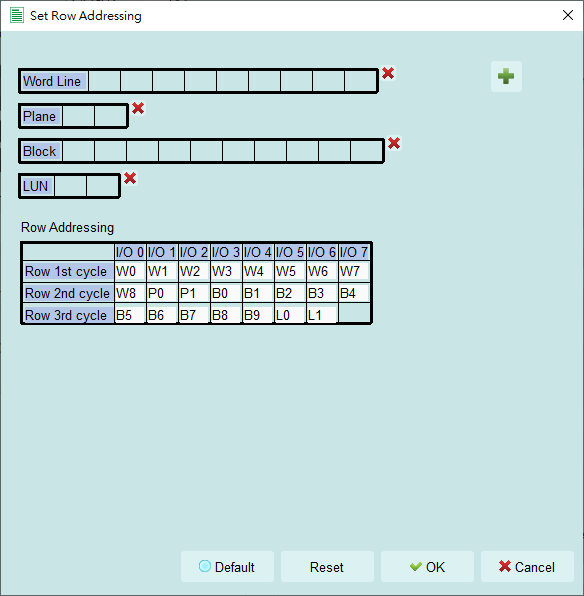The height and width of the screenshot is (596, 584).
Task: Click the I/O 7 column header
Action: pos(354,252)
